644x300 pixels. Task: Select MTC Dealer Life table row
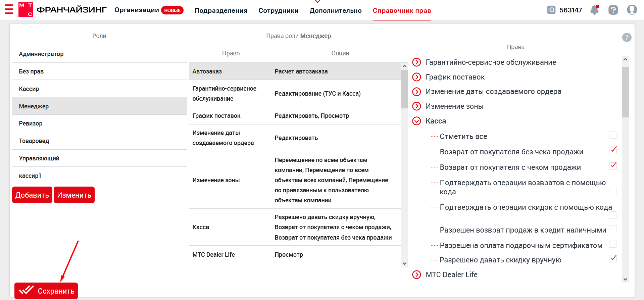click(295, 255)
